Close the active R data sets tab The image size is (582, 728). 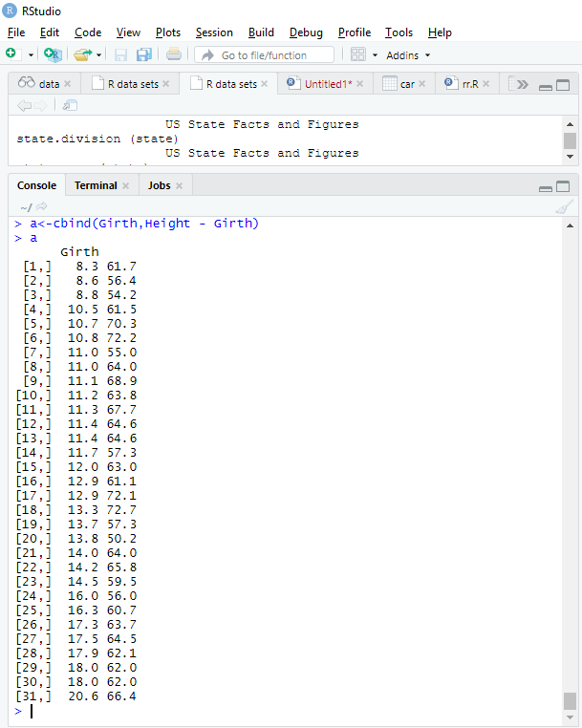[265, 83]
